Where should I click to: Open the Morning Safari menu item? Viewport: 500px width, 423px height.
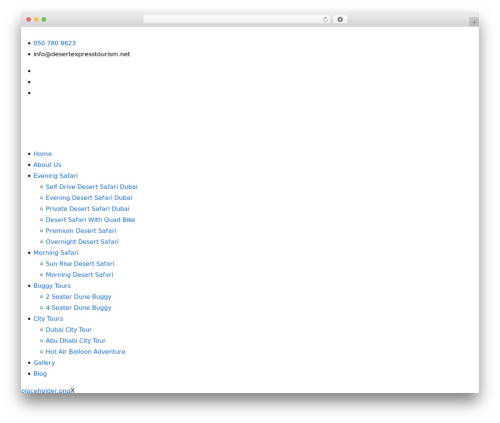(x=56, y=253)
